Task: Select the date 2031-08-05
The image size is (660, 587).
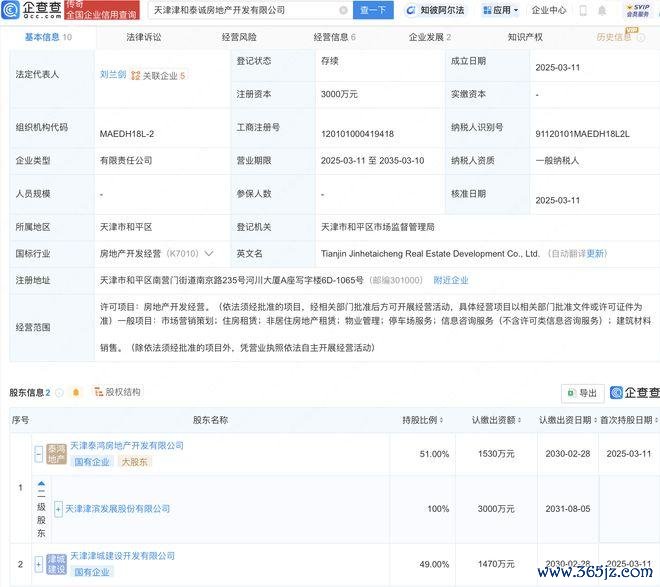Action: coord(568,509)
